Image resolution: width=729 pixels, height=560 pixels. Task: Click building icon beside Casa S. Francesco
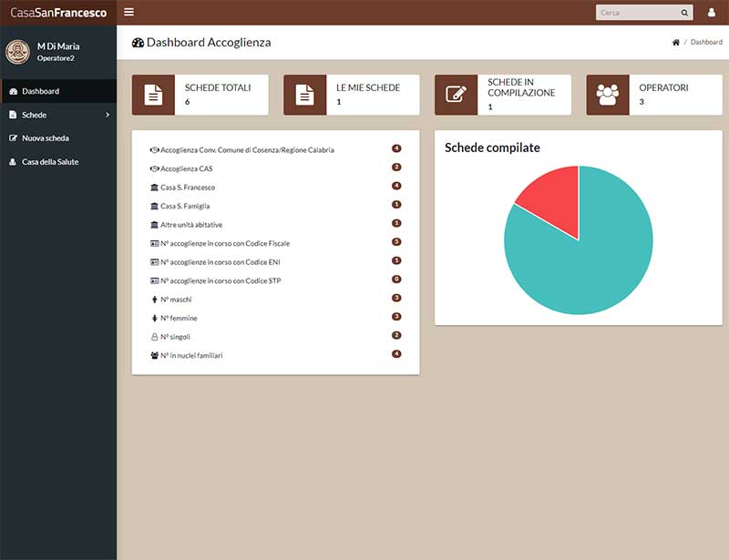pos(154,188)
